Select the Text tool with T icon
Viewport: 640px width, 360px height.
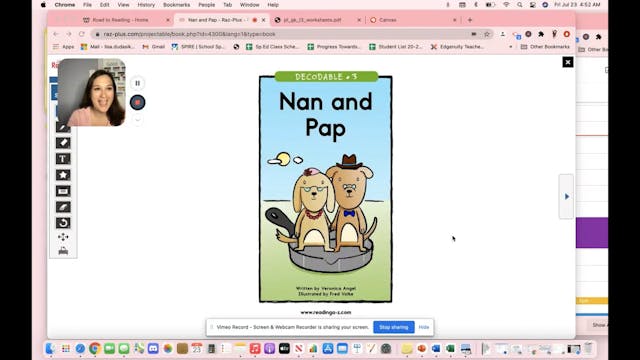[63, 159]
